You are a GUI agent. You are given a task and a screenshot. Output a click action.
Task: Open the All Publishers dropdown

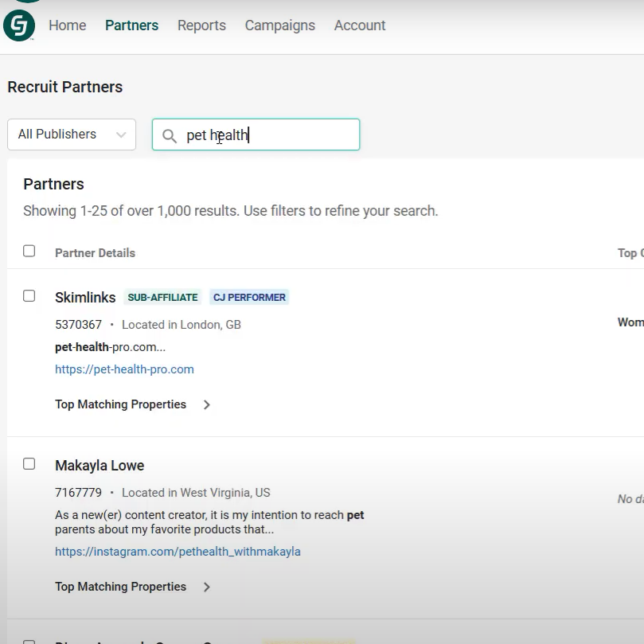pyautogui.click(x=72, y=135)
